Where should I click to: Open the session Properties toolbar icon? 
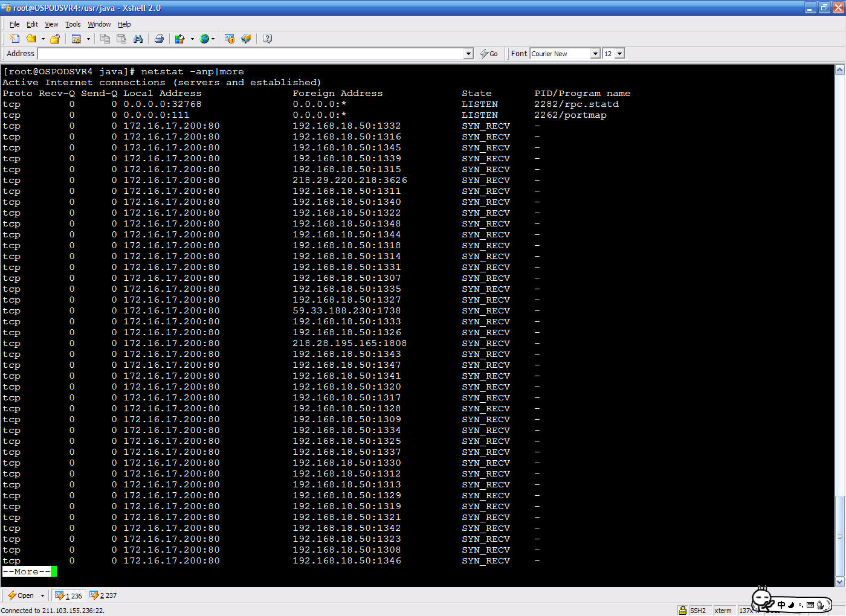tap(77, 39)
